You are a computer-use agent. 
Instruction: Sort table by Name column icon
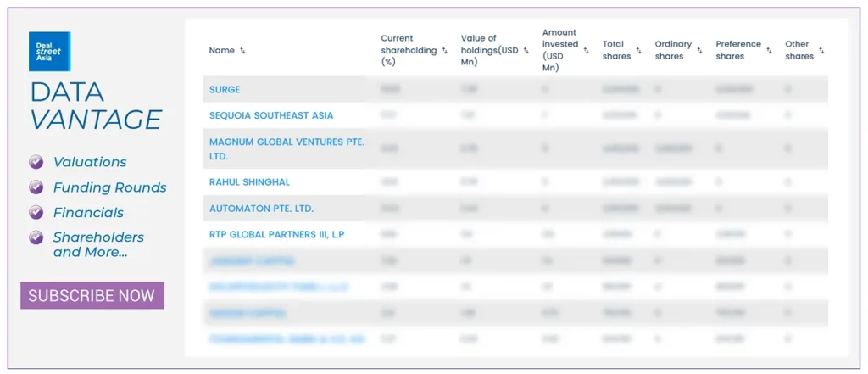click(243, 51)
